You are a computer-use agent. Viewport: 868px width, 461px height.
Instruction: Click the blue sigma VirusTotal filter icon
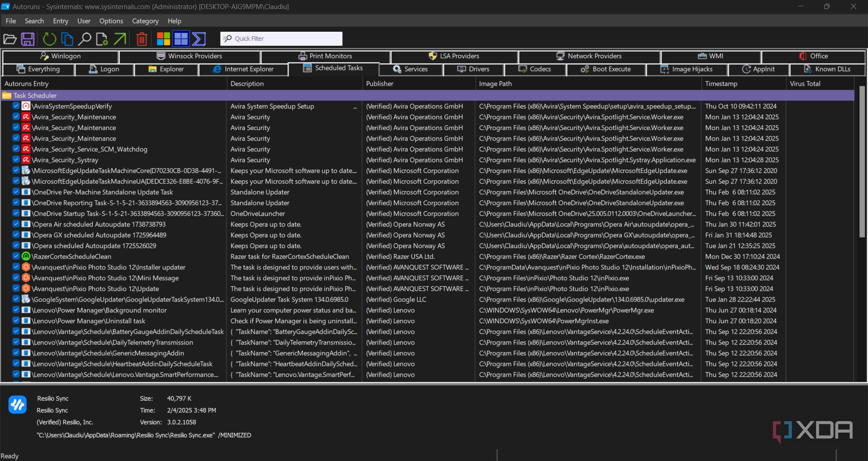(x=199, y=39)
